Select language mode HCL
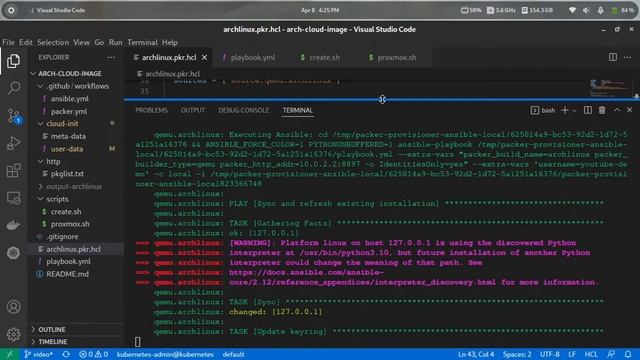The image size is (640, 360). click(591, 354)
